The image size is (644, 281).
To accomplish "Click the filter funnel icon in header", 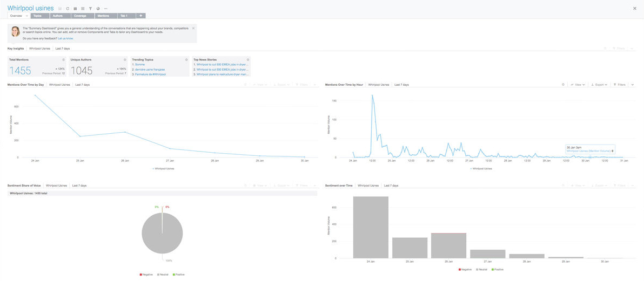I will coord(90,9).
